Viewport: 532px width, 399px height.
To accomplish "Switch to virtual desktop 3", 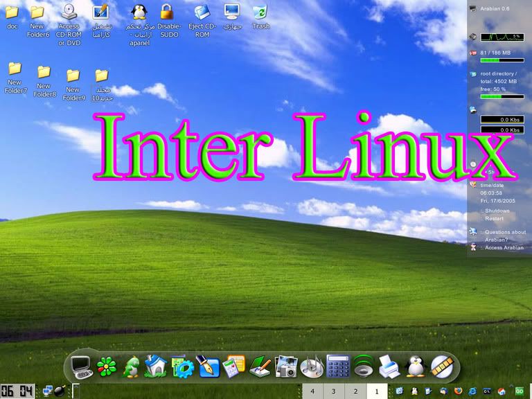I will [334, 391].
